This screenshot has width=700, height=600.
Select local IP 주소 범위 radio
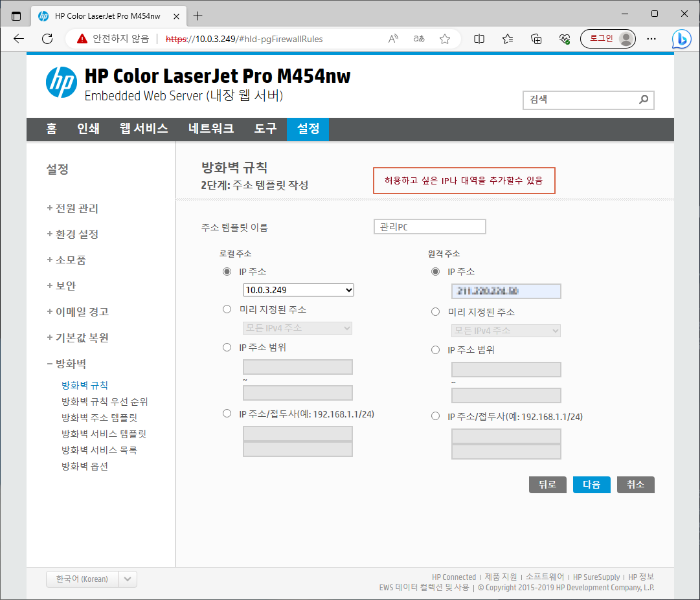[227, 347]
